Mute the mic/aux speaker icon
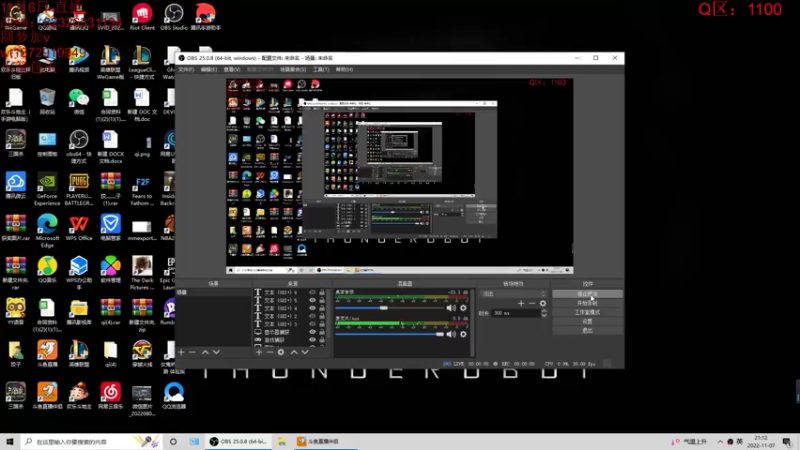 [x=451, y=334]
